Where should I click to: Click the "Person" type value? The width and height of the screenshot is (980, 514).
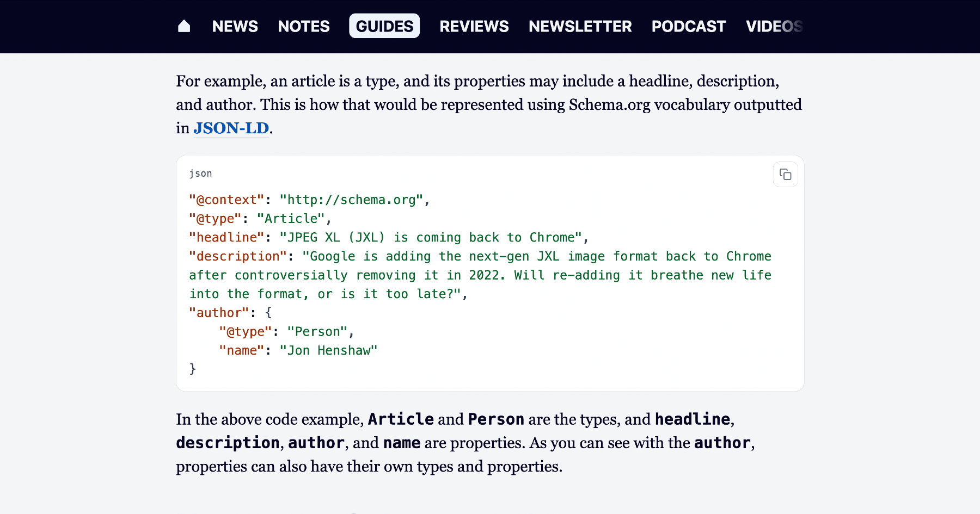click(x=317, y=332)
